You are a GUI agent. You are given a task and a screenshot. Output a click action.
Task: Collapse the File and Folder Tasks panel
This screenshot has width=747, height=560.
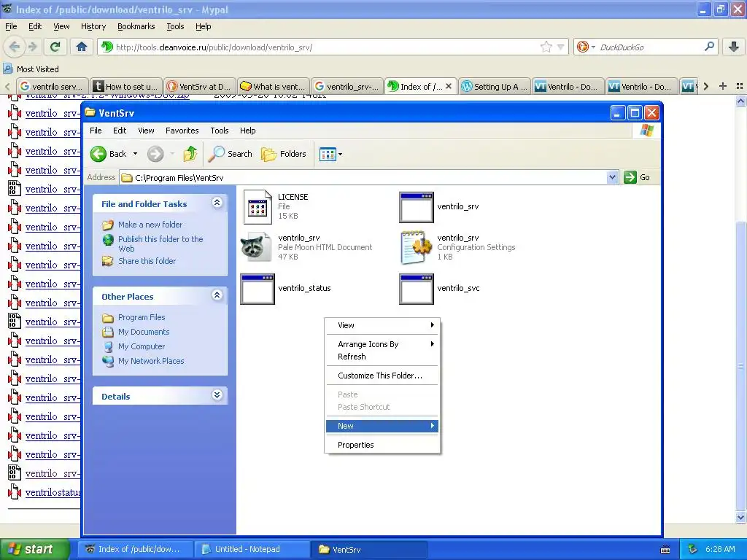click(x=217, y=203)
